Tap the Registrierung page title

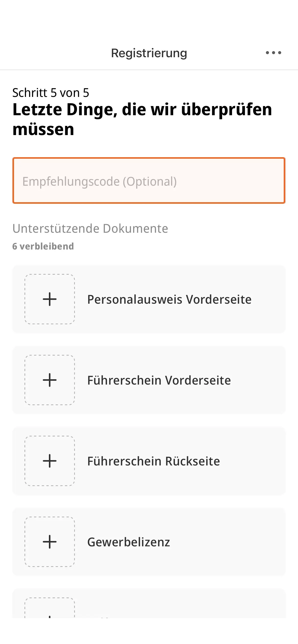(x=149, y=53)
